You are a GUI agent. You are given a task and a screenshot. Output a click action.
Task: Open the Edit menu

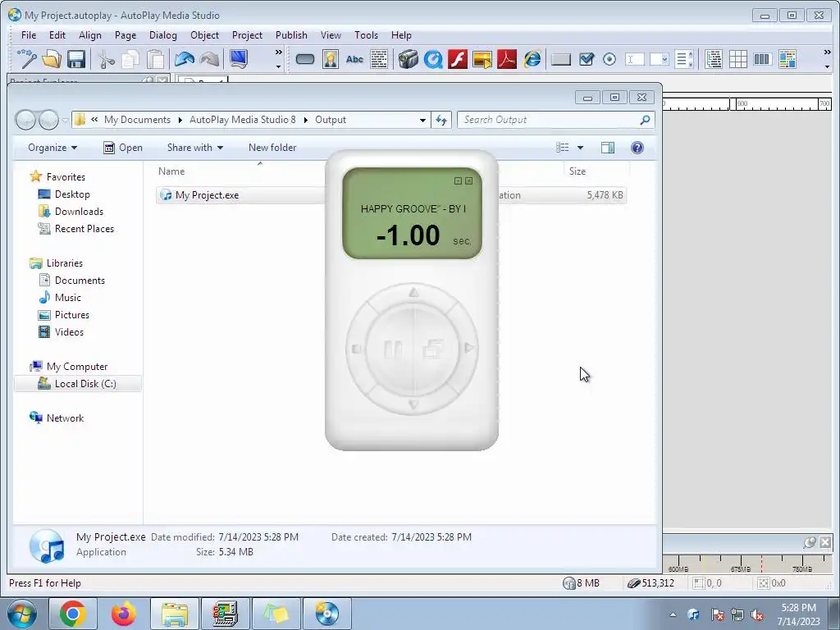click(57, 34)
